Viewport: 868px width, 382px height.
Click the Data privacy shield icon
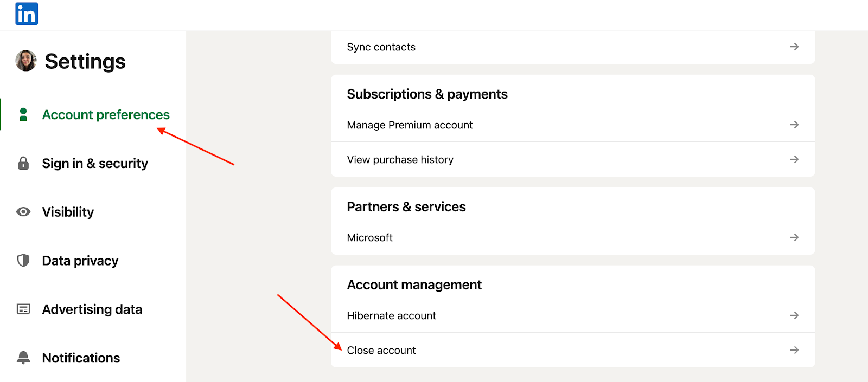click(23, 261)
